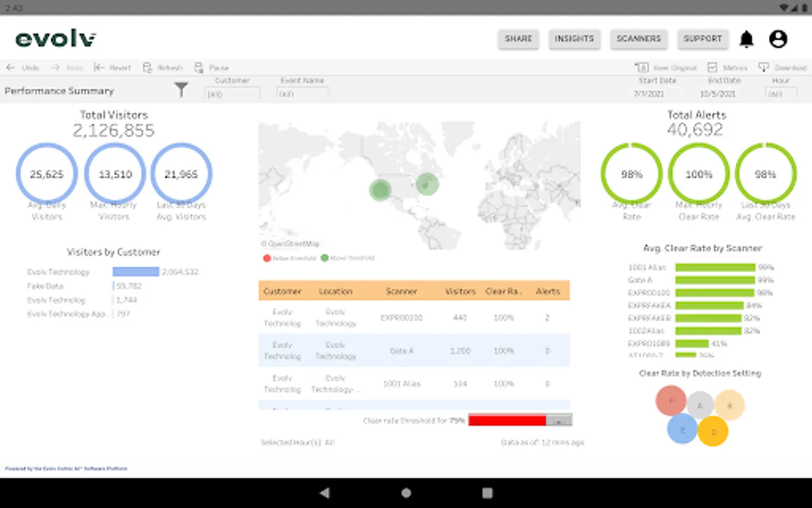Open the notifications bell

click(747, 39)
